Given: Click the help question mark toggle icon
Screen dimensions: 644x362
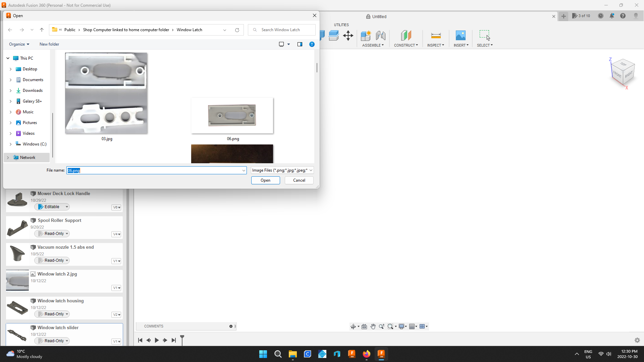Looking at the screenshot, I should point(312,44).
